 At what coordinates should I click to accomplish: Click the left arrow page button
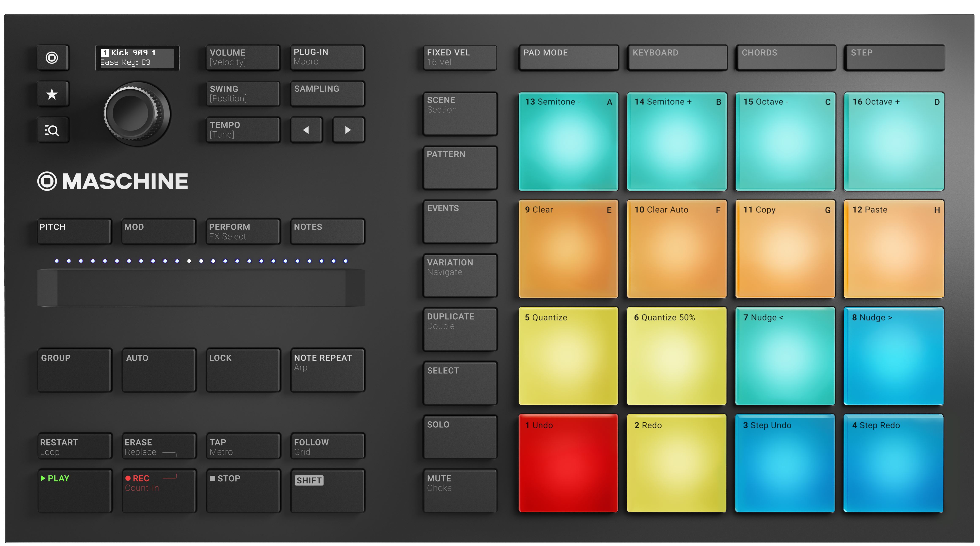tap(306, 130)
